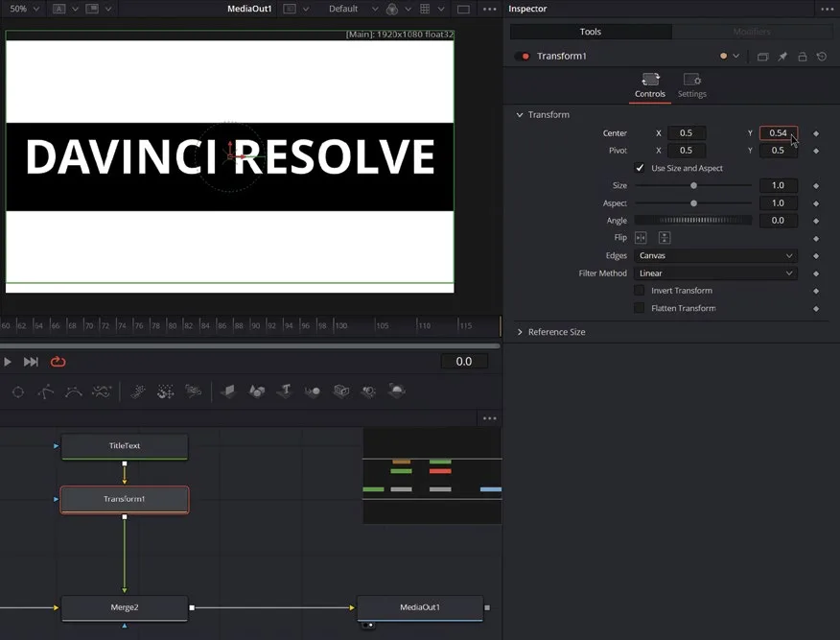Enable the Invert Transform checkbox

pos(639,291)
